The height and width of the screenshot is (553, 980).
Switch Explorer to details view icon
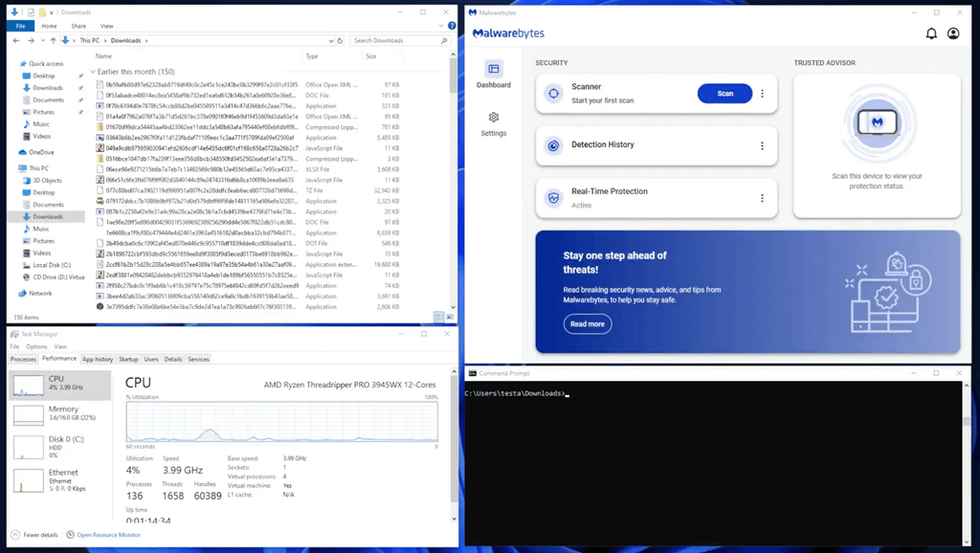438,318
